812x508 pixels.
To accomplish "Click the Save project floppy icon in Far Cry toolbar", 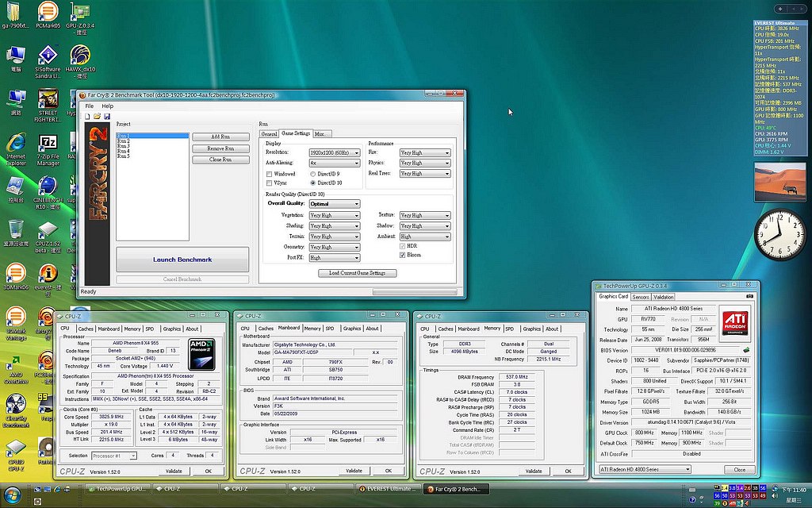I will [107, 117].
